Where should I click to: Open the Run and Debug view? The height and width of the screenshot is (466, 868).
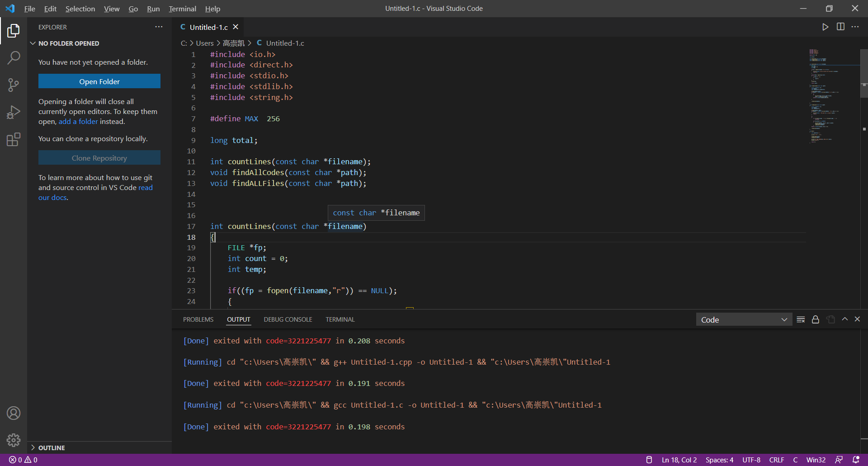[14, 112]
